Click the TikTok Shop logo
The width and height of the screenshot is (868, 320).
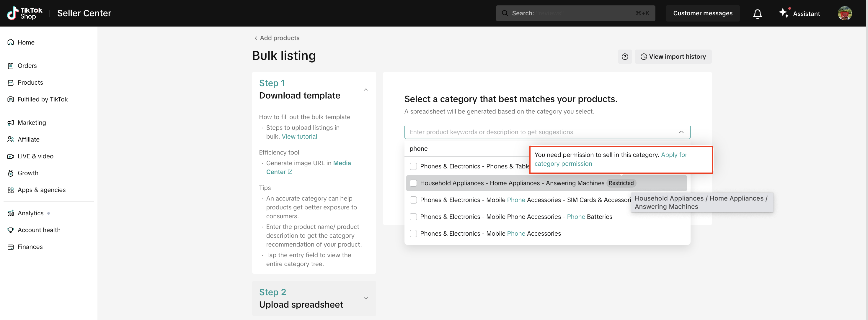25,13
